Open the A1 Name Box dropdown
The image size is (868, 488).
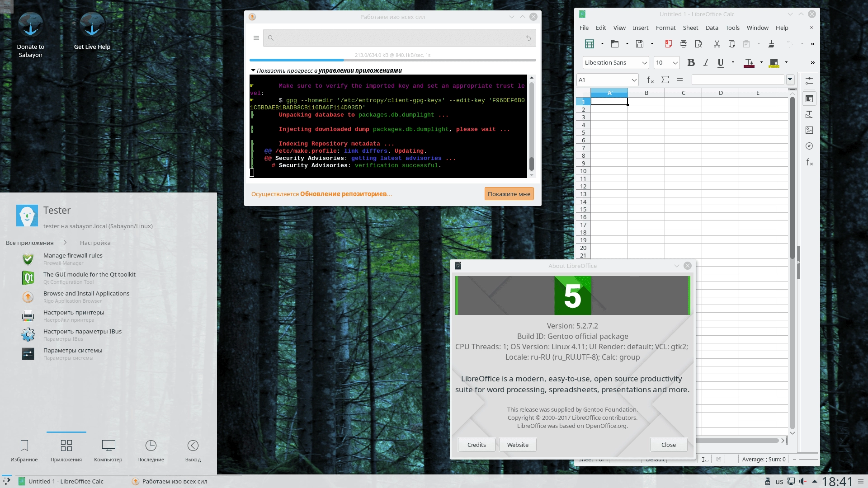(634, 80)
